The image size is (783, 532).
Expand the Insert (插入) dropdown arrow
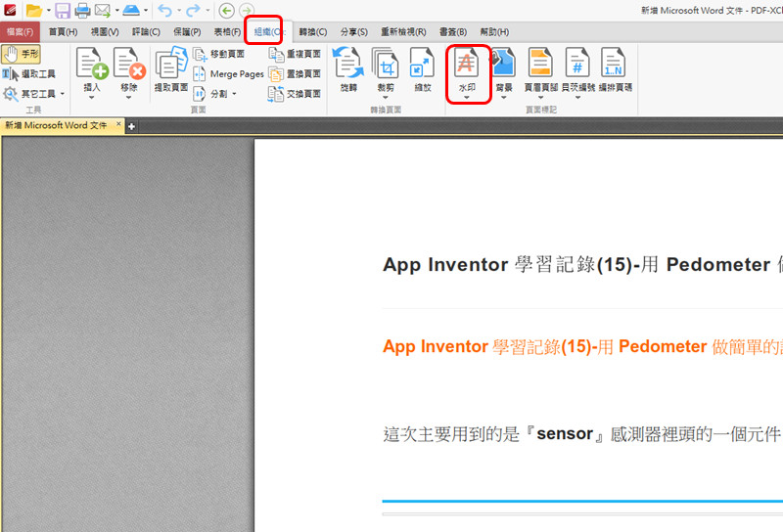click(x=92, y=98)
